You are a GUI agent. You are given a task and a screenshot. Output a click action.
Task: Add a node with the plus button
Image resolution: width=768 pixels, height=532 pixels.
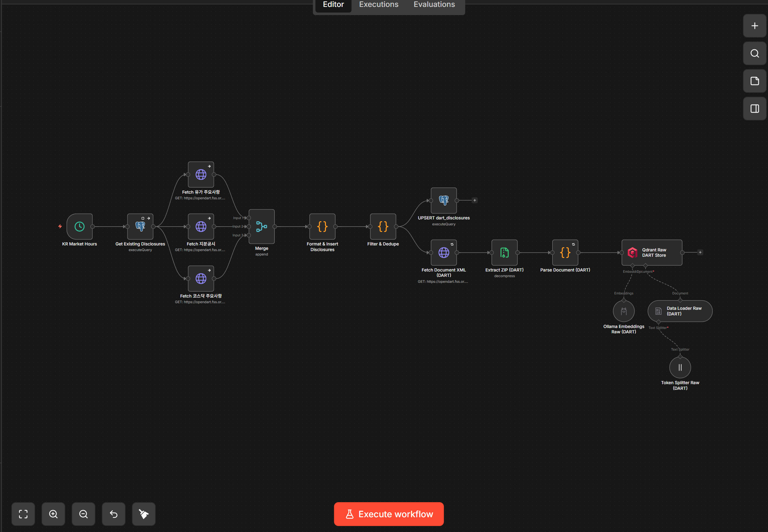click(754, 26)
